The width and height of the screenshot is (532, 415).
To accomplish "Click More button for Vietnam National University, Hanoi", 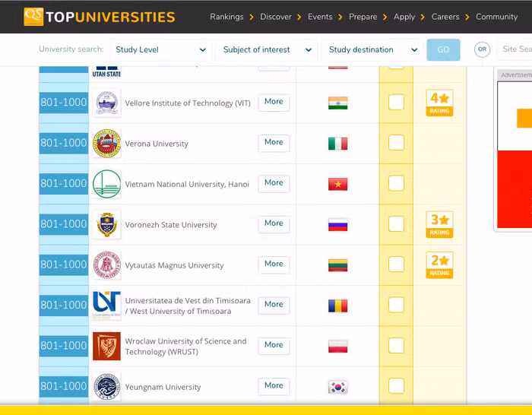I will [274, 183].
